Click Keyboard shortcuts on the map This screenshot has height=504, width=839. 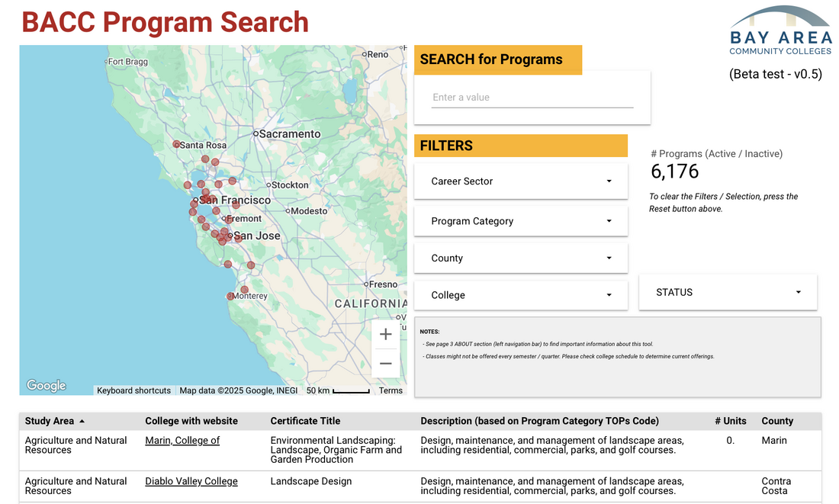[x=133, y=390]
